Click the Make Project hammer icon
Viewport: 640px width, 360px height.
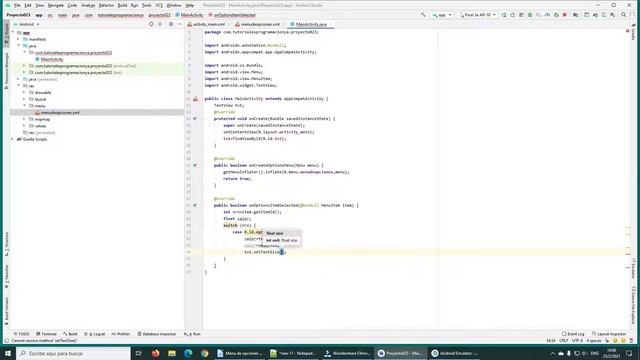[x=423, y=15]
